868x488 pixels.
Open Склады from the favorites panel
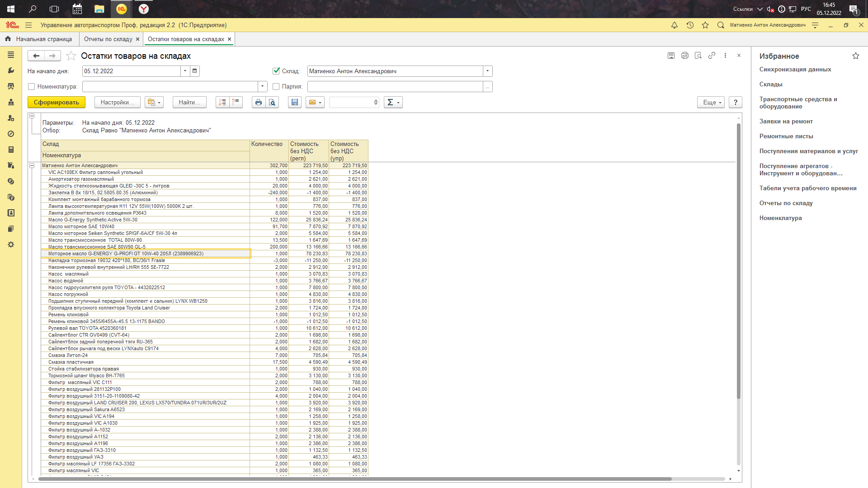pos(771,84)
